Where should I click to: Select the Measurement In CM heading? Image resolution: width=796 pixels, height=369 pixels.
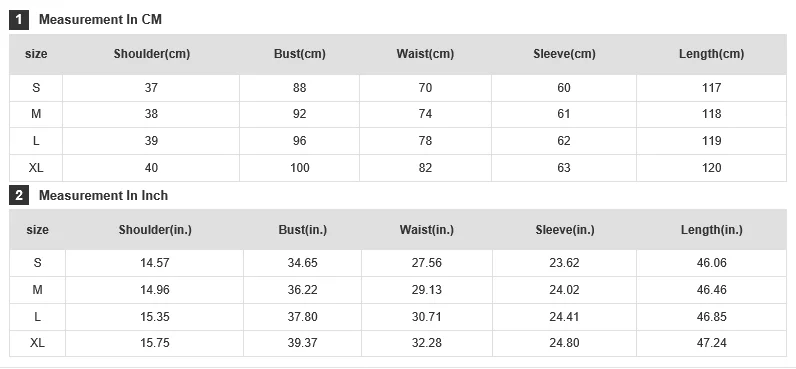tap(100, 20)
